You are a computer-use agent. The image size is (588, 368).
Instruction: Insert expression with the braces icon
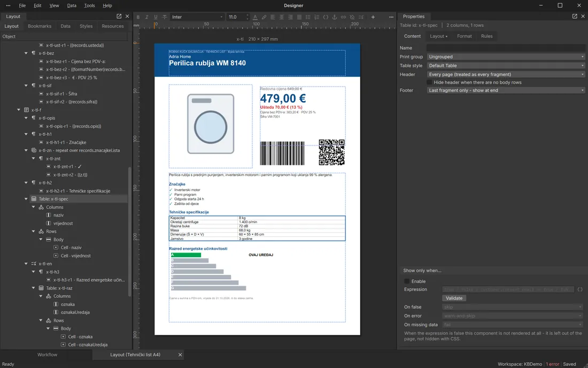[x=326, y=17]
